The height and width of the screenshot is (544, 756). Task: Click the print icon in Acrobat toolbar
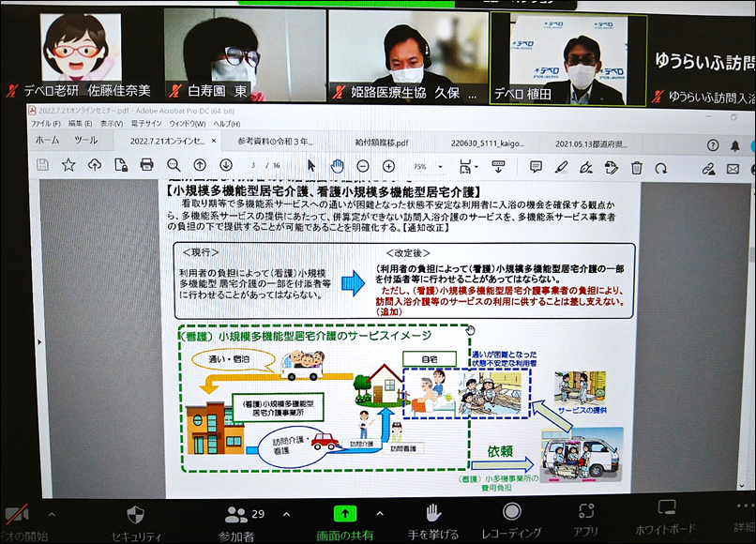(x=146, y=165)
